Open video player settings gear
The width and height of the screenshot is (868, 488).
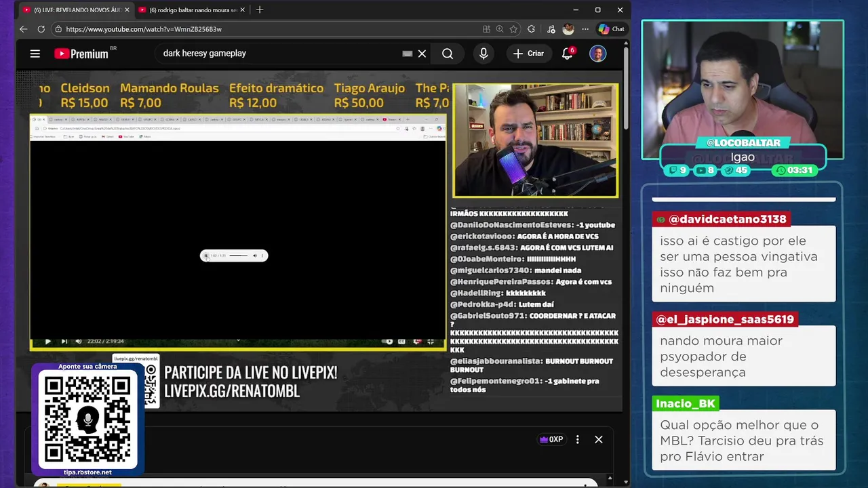417,342
